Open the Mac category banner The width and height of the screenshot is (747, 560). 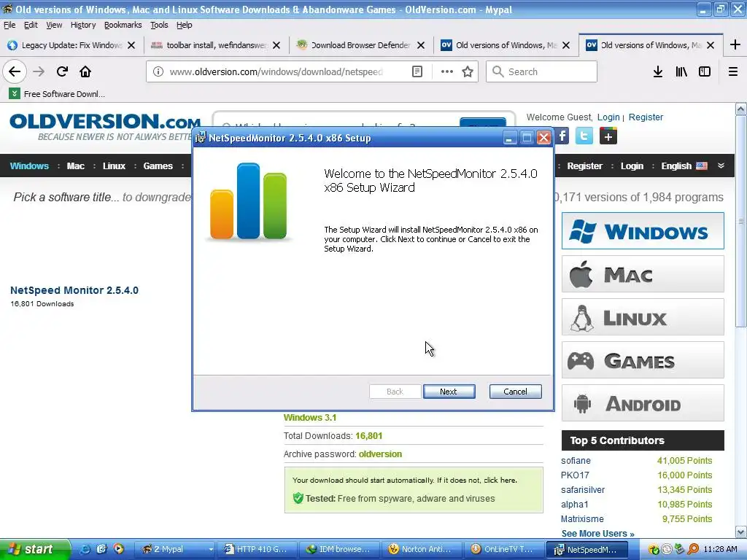click(643, 274)
